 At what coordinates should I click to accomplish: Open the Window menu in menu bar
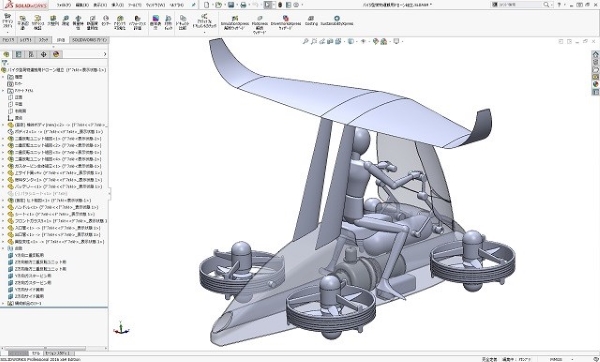[156, 5]
